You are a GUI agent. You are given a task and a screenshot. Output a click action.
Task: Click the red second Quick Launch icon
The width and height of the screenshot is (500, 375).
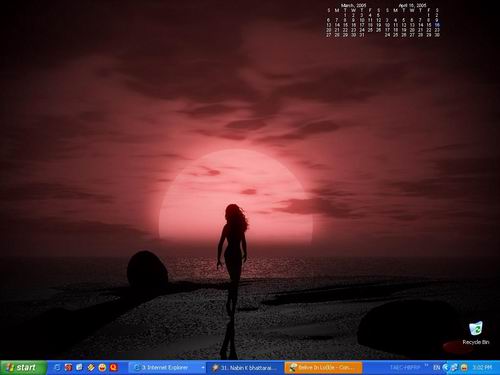(68, 368)
